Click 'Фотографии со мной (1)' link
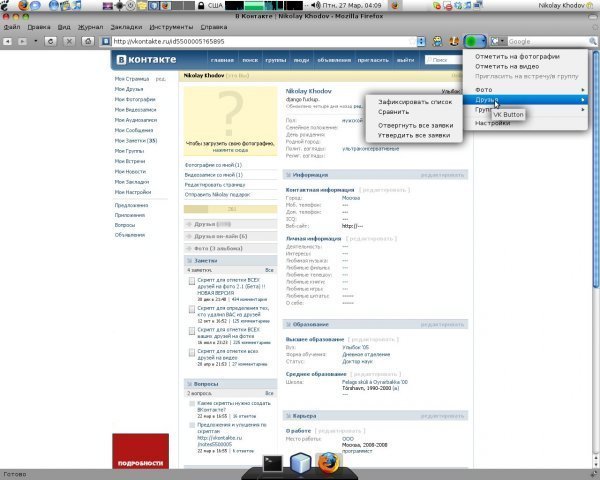The image size is (600, 480). (213, 165)
